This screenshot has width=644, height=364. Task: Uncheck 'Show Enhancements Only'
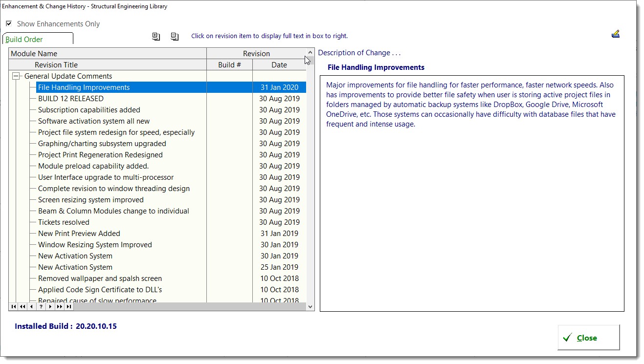8,23
